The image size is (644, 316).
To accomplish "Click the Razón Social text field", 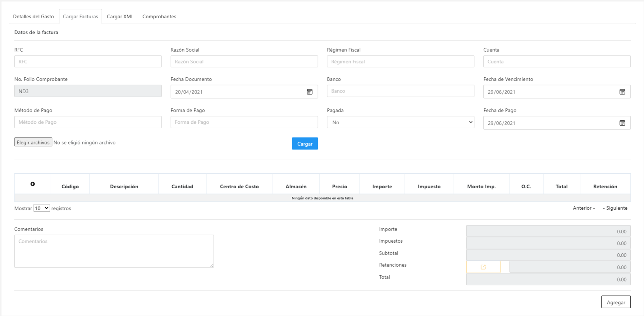I will click(244, 62).
